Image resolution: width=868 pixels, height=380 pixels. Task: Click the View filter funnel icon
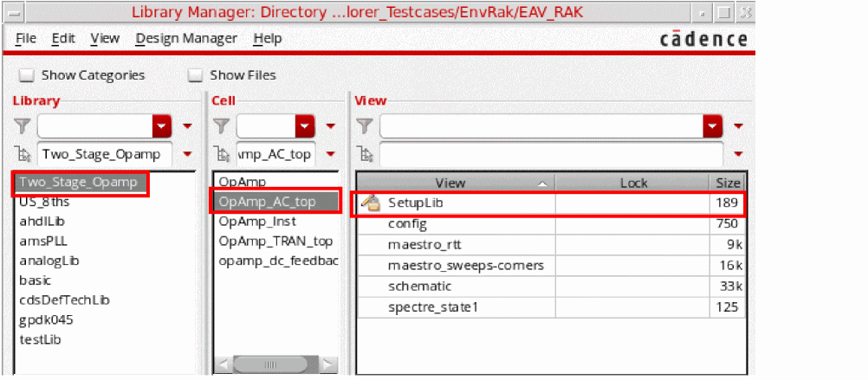click(x=364, y=126)
